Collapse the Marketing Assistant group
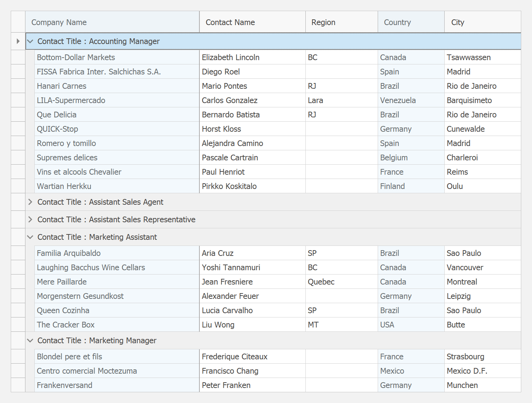This screenshot has height=403, width=532. pyautogui.click(x=30, y=237)
